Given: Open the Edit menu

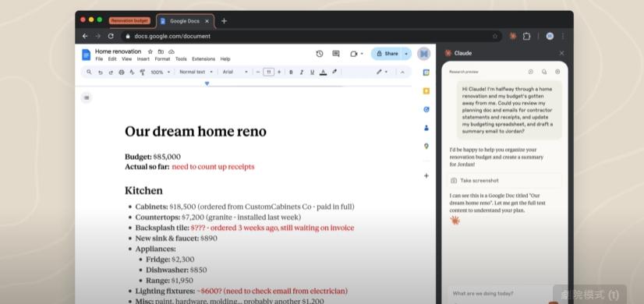Looking at the screenshot, I should 112,59.
